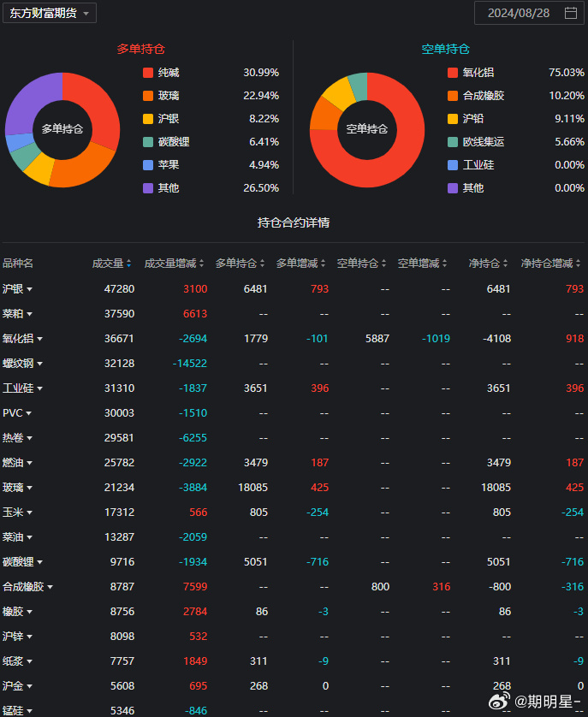Click the red 玻璃 legend color swatch
Screen dimensions: 588x717
click(148, 96)
